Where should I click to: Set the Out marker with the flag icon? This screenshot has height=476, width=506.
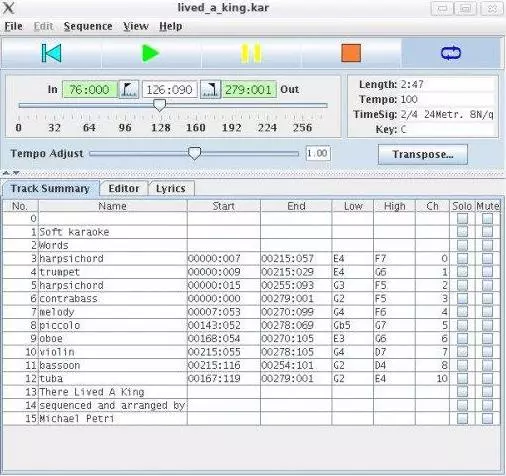(210, 89)
